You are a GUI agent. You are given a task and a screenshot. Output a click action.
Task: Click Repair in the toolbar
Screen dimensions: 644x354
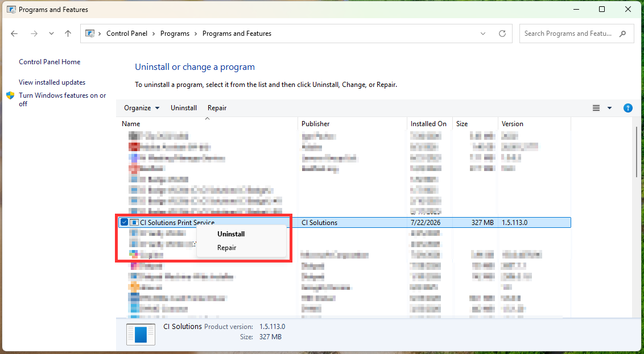click(x=217, y=108)
